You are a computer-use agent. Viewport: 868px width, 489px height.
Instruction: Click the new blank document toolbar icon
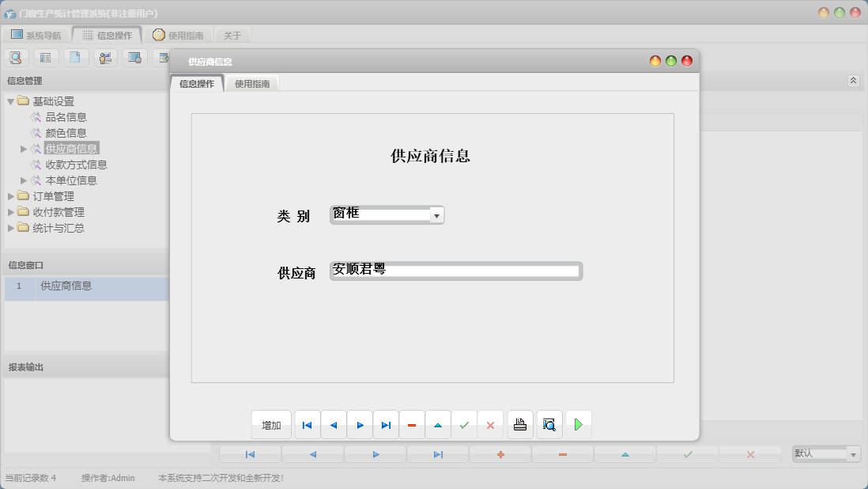click(76, 57)
